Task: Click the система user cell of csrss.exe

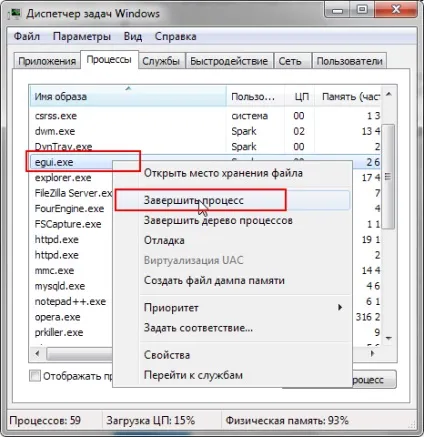Action: (x=250, y=116)
